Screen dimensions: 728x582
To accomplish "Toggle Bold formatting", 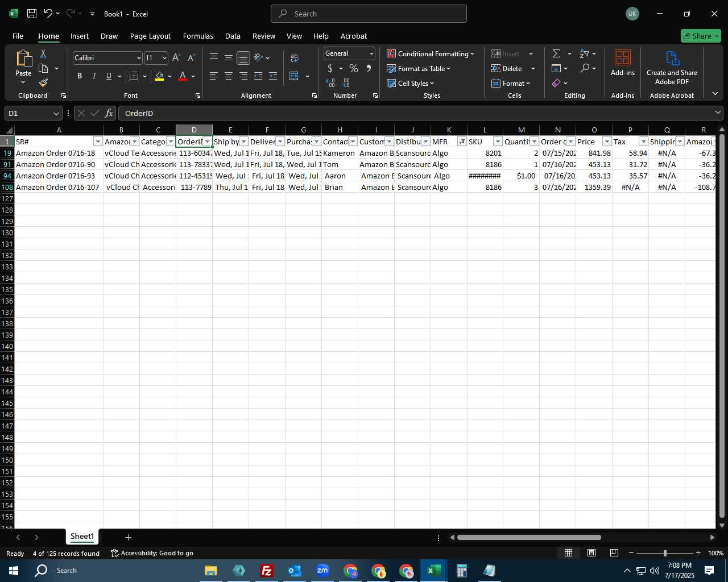I will click(x=80, y=76).
